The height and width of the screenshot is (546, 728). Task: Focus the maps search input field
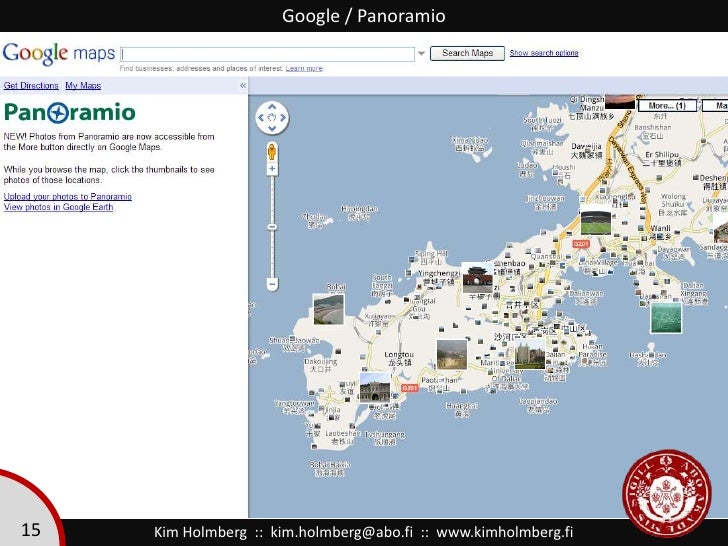tap(267, 54)
